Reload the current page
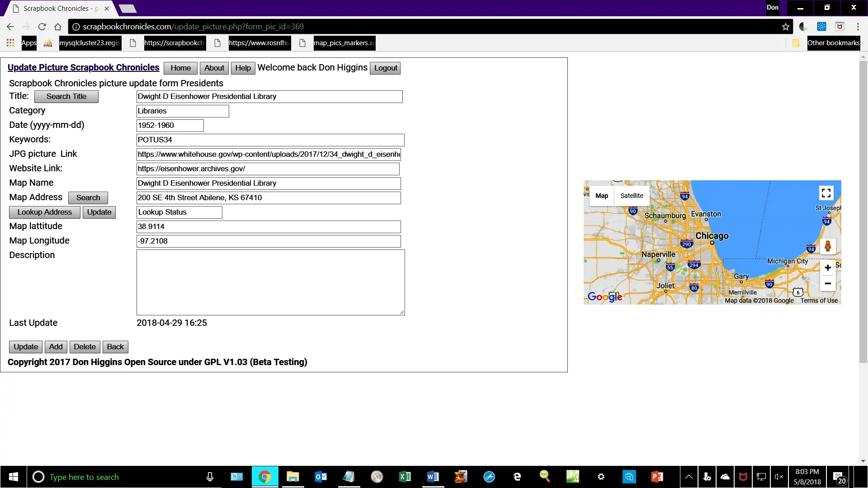Screen dimensions: 868x488 pos(42,27)
